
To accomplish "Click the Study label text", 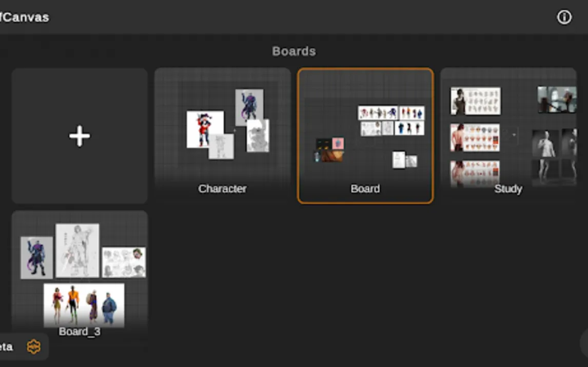I will coord(508,189).
